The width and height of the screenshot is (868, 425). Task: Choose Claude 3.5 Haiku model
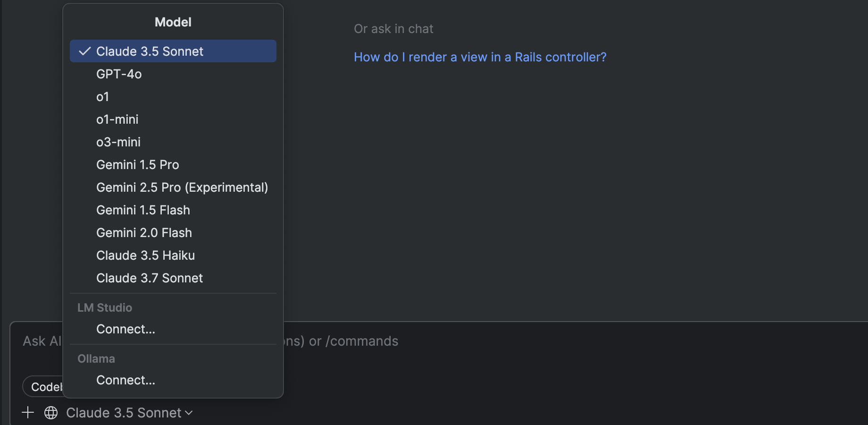click(145, 255)
